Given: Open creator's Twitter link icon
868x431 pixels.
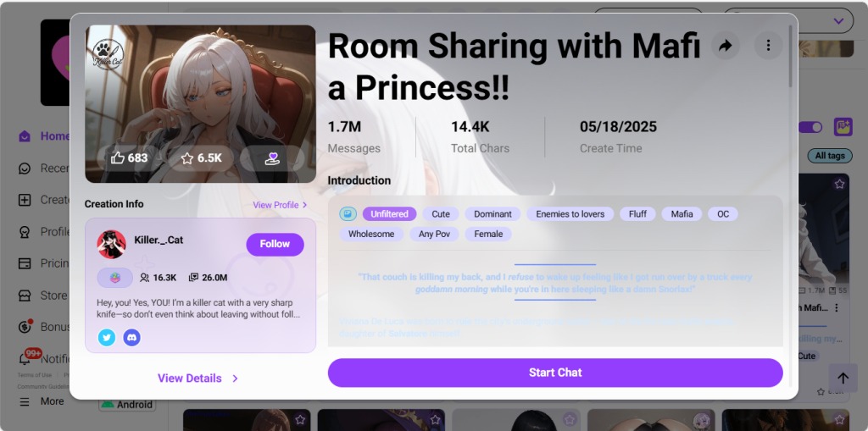Looking at the screenshot, I should pos(106,337).
